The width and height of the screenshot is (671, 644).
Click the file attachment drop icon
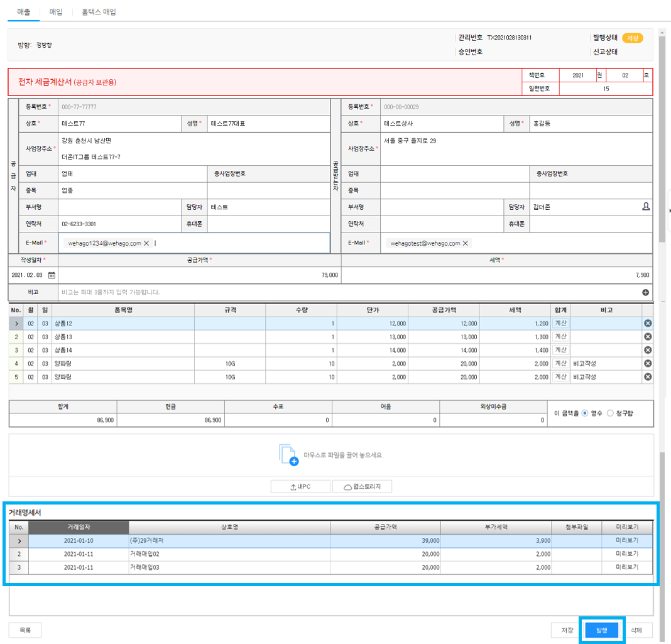[288, 455]
